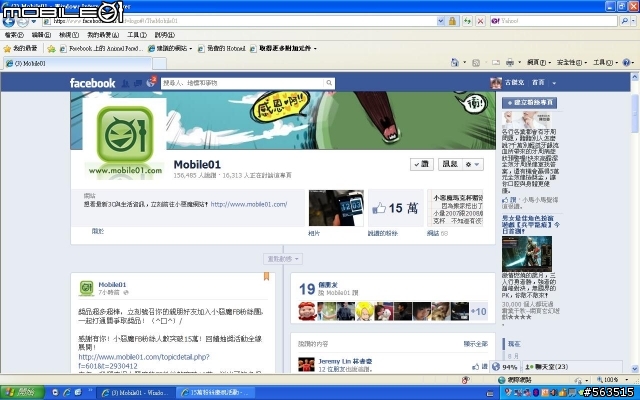
Task: Click the Print toolbar icon
Action: 510,62
